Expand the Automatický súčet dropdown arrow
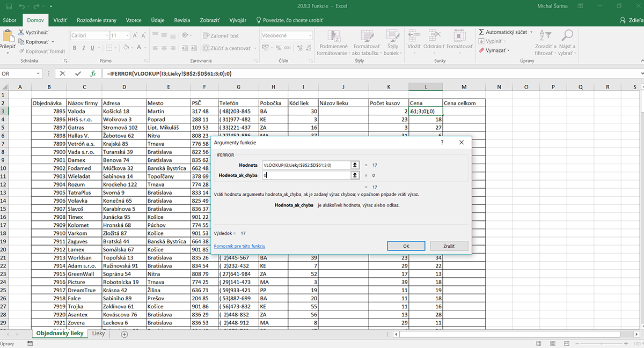This screenshot has width=644, height=348. (531, 32)
